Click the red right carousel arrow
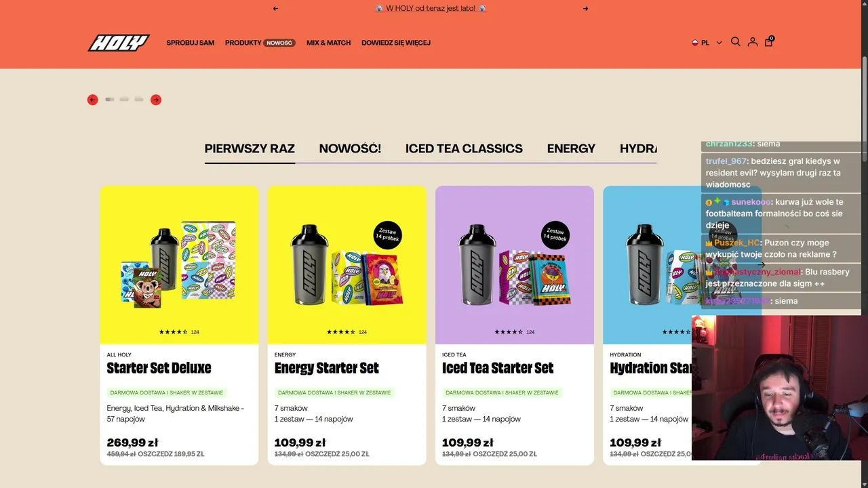868x488 pixels. [156, 100]
